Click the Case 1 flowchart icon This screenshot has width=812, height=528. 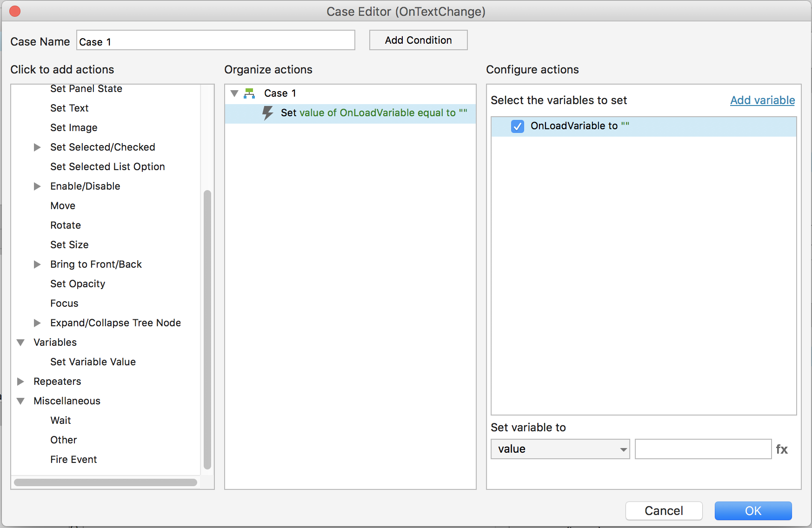click(x=249, y=93)
